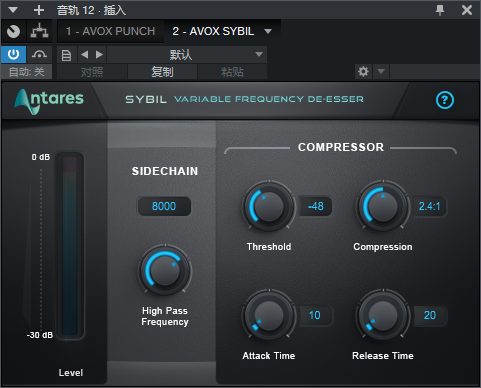Switch to the 1 - AVOX PUNCH tab
Screen dimensions: 481x388
click(x=110, y=31)
